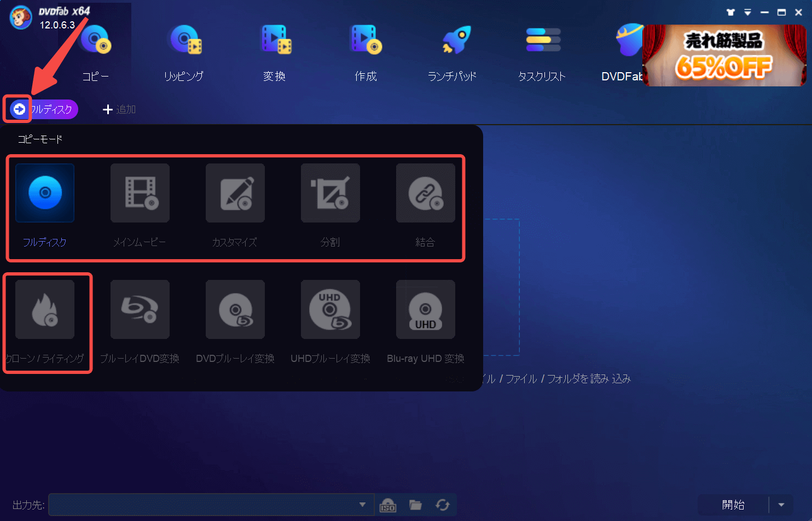Select ブルーレイDVD変換 mode
Viewport: 812px width, 521px height.
(x=140, y=309)
